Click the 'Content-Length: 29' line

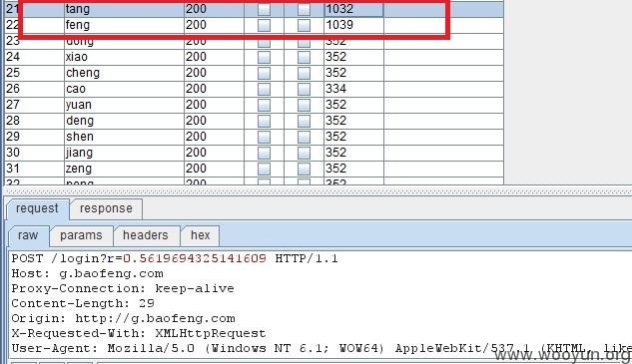click(83, 303)
